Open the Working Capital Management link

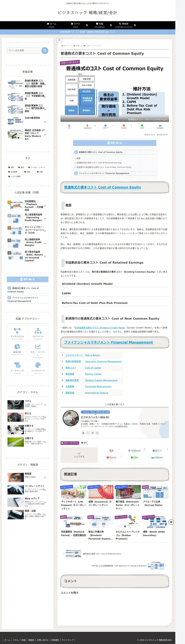pos(101,380)
